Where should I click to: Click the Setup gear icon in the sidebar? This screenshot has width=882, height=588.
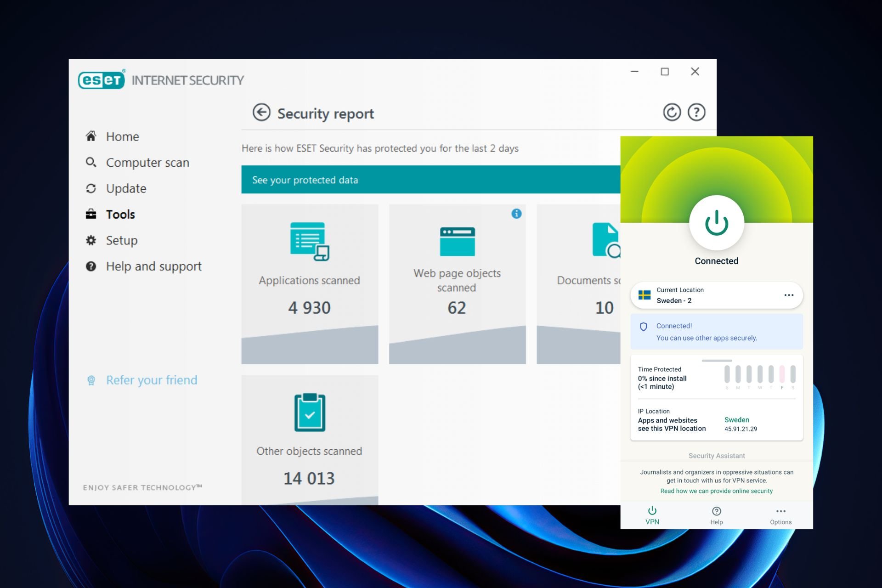tap(91, 240)
